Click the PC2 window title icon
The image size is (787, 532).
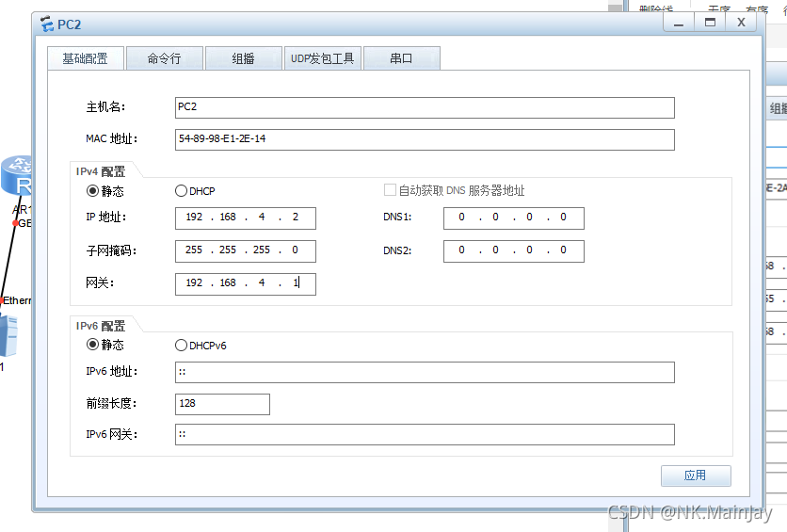(47, 24)
